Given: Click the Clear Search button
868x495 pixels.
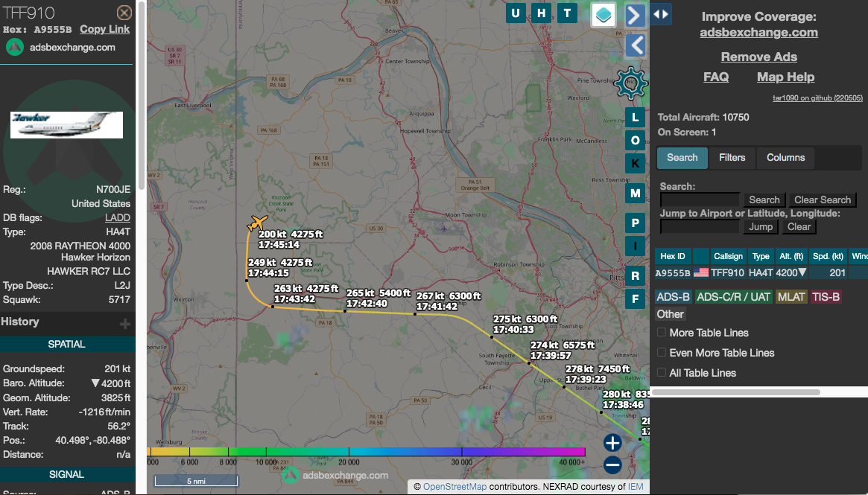Looking at the screenshot, I should (x=823, y=199).
